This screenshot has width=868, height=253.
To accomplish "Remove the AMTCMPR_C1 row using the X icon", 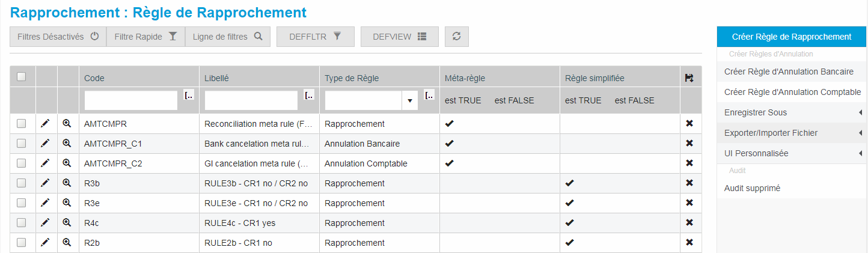I will click(689, 144).
